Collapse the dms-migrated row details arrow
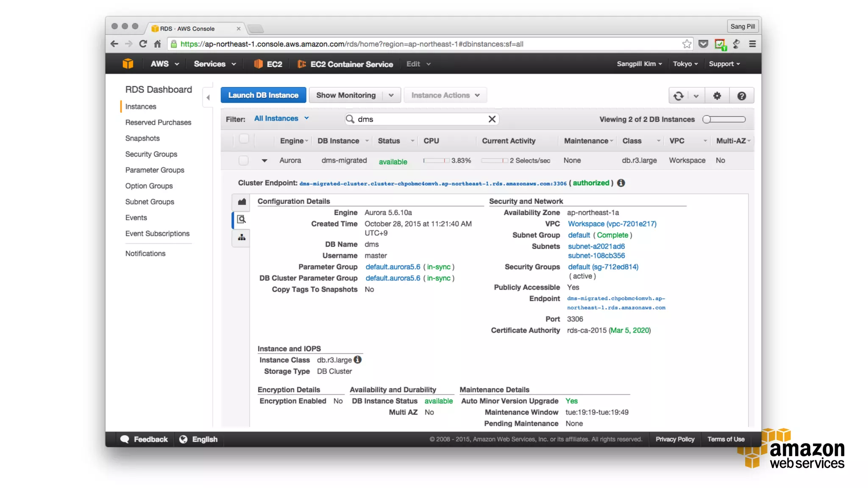The width and height of the screenshot is (868, 488). coord(264,161)
